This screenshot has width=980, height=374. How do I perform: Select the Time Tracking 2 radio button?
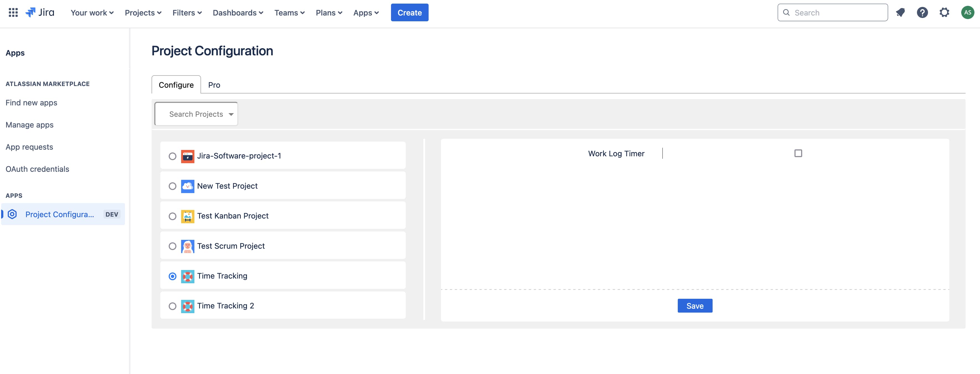pos(172,306)
